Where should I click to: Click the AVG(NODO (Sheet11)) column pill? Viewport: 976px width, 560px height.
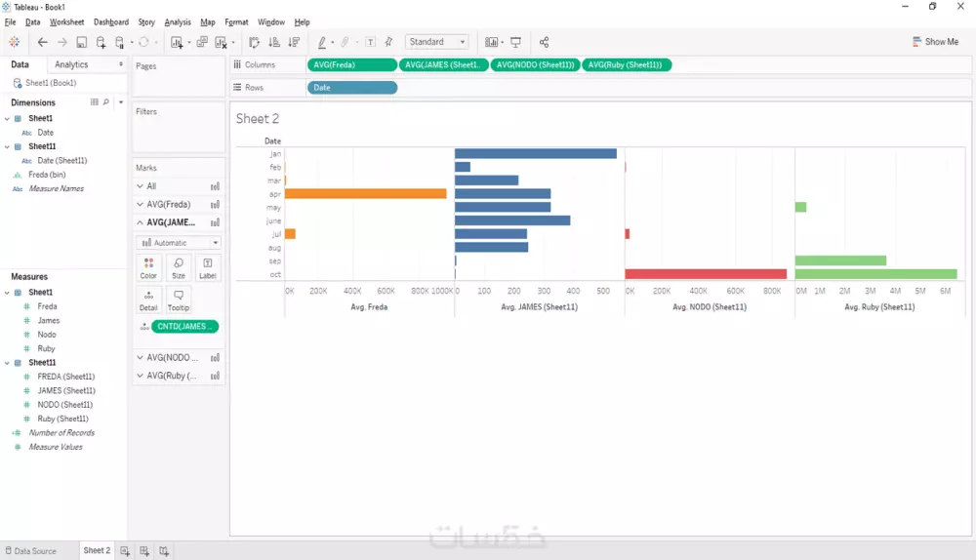tap(535, 64)
